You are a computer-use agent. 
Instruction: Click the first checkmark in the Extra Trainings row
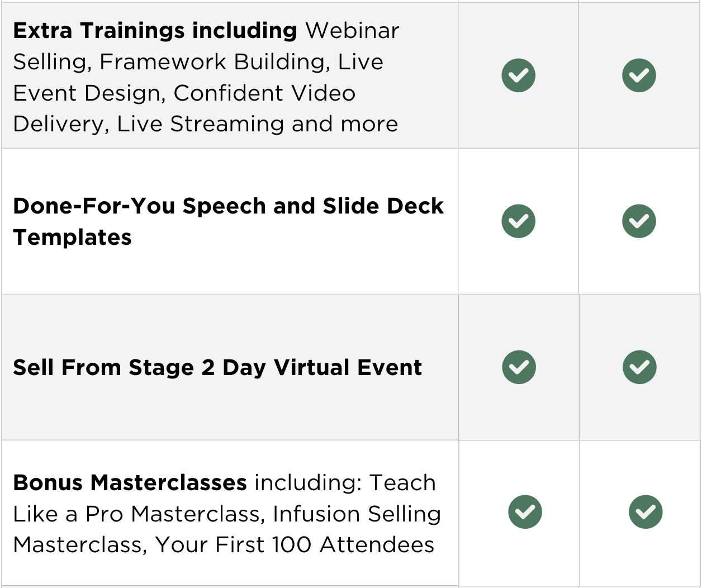[518, 75]
